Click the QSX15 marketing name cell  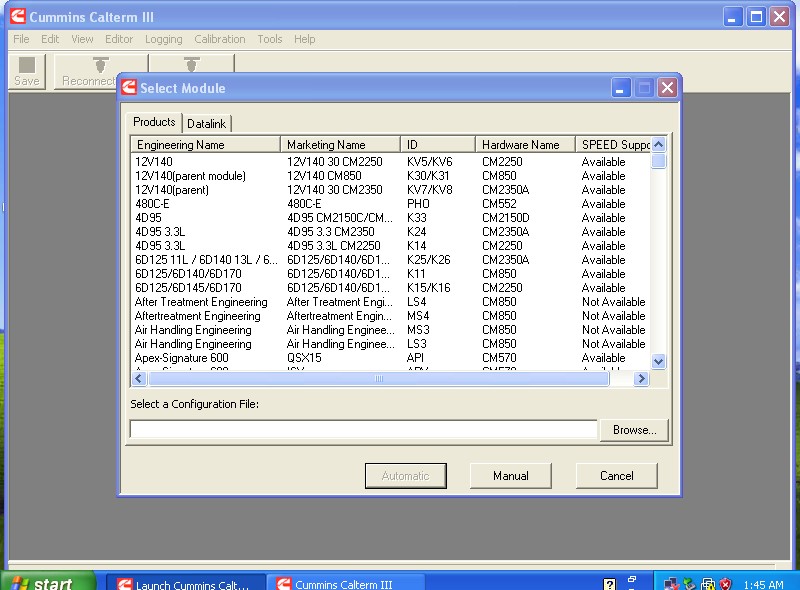tap(304, 358)
